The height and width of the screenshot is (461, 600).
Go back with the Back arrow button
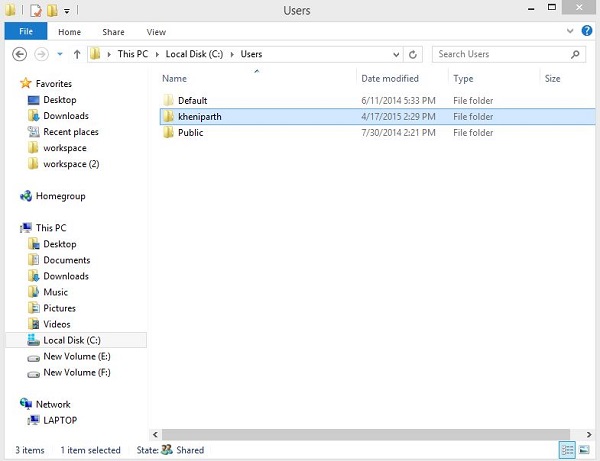click(20, 54)
